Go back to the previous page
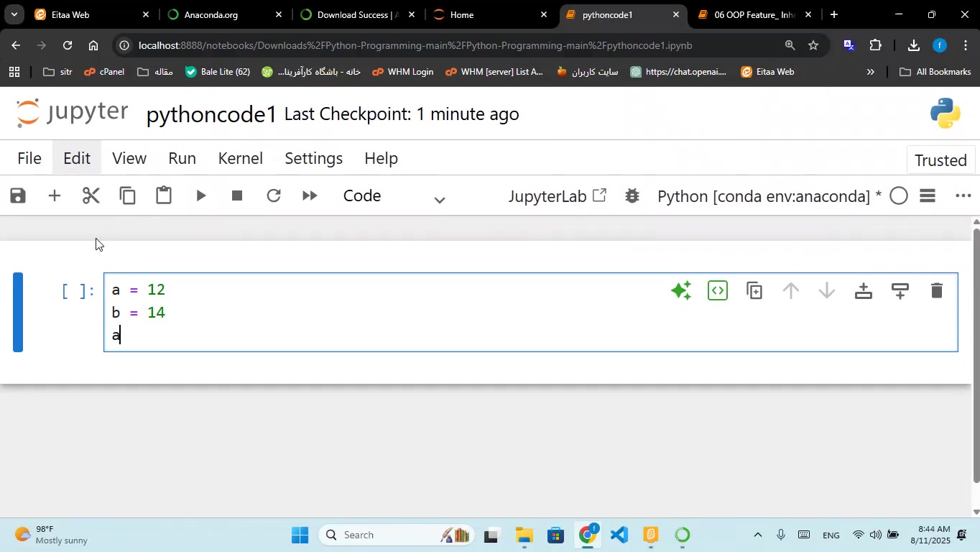The width and height of the screenshot is (980, 552). pos(15,45)
